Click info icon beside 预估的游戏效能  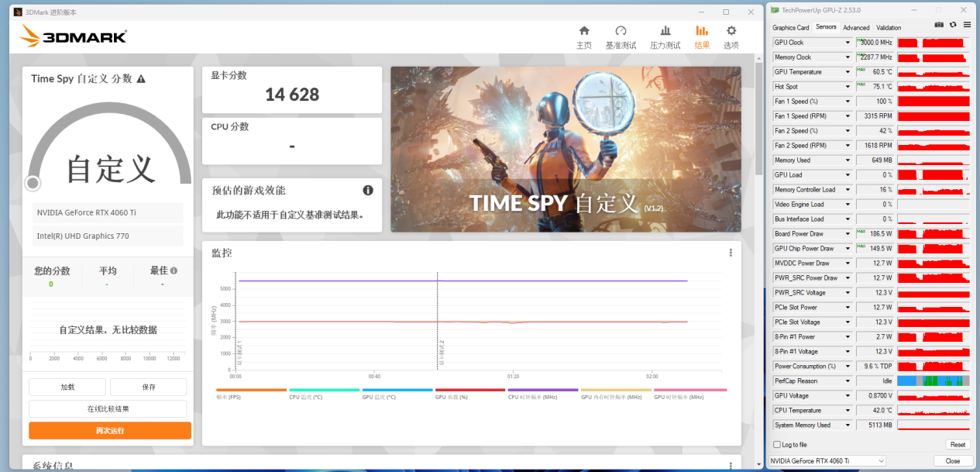368,190
